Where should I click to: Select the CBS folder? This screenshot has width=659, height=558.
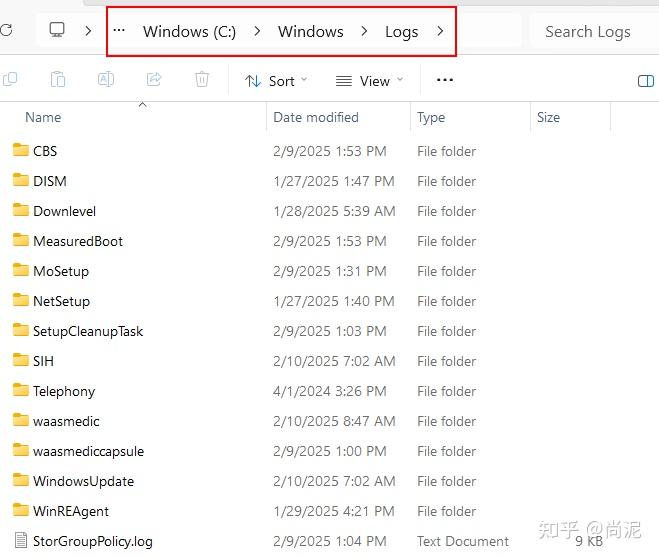pyautogui.click(x=34, y=151)
